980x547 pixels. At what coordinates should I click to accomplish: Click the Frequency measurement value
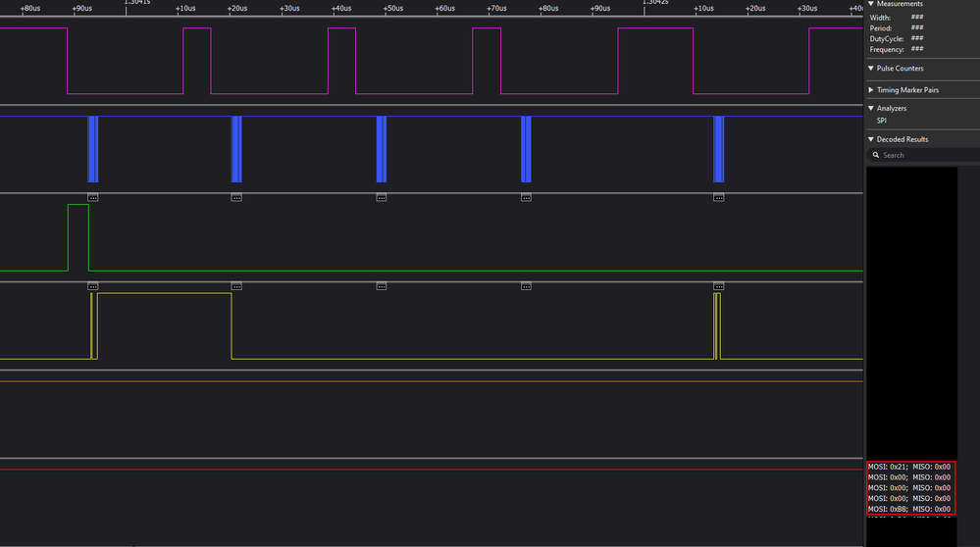click(x=917, y=49)
